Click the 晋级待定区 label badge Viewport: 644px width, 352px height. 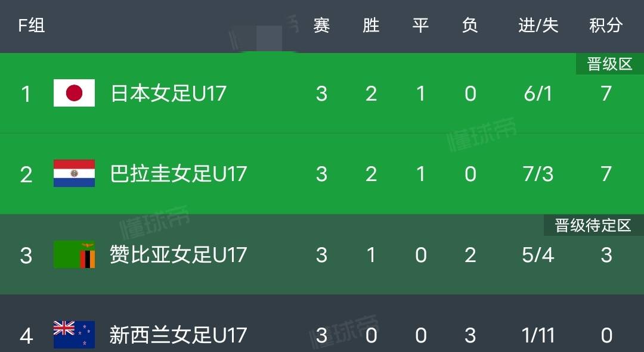point(593,225)
